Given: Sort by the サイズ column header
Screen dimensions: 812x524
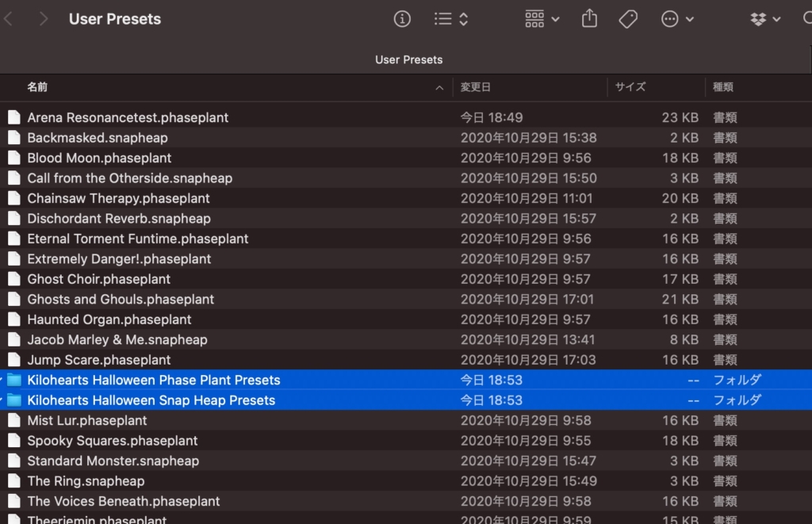Looking at the screenshot, I should pyautogui.click(x=630, y=87).
